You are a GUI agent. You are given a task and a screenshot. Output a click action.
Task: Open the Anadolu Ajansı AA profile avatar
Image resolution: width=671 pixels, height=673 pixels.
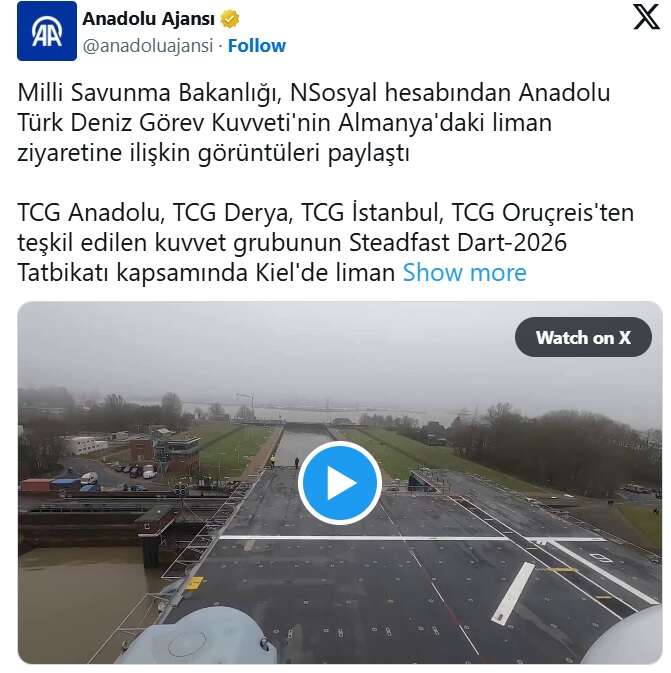47,31
